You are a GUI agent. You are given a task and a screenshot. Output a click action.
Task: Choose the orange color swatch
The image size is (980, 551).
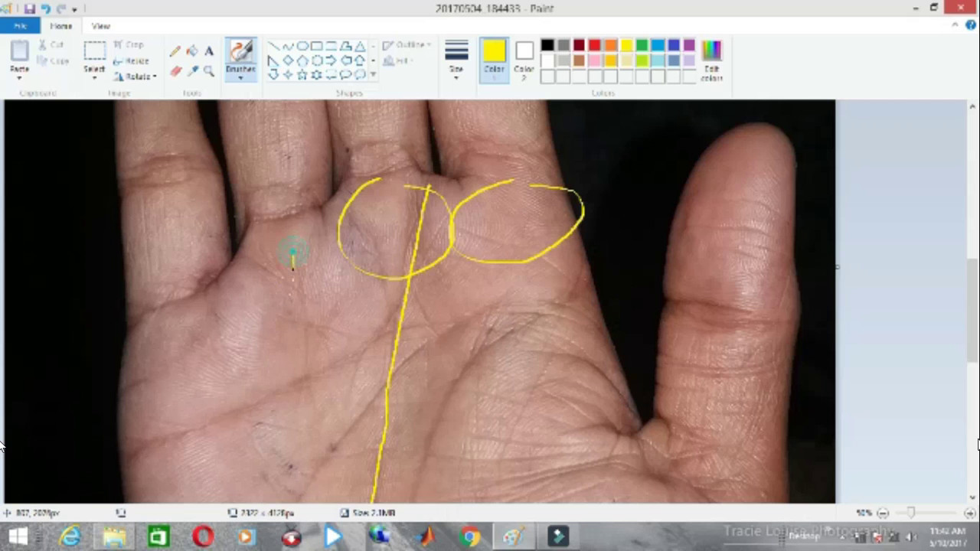[x=610, y=46]
